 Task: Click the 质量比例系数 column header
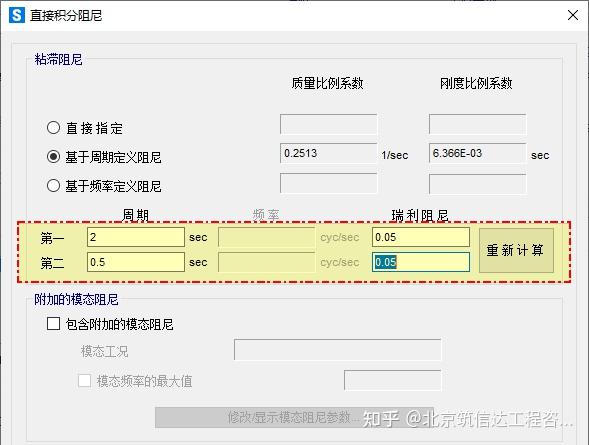pyautogui.click(x=327, y=83)
